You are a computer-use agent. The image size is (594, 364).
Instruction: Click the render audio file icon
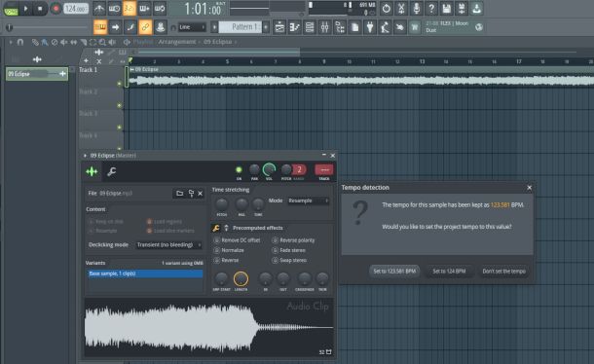pos(462,9)
